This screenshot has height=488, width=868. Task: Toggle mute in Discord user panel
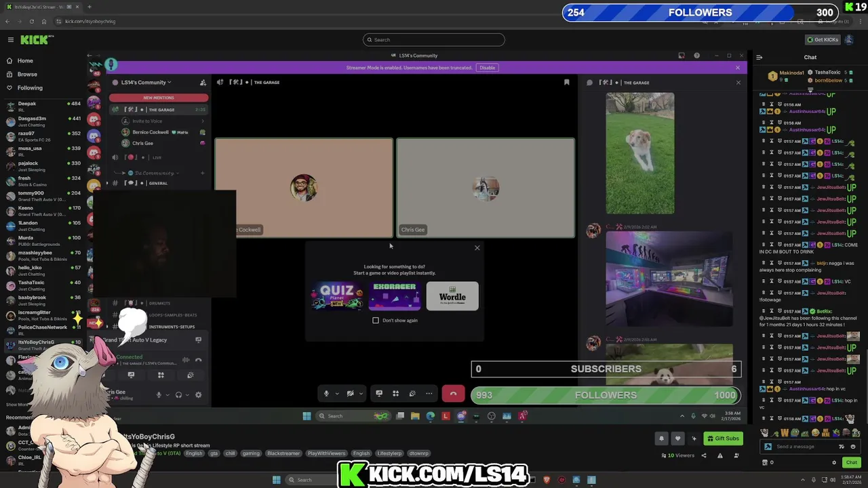159,395
